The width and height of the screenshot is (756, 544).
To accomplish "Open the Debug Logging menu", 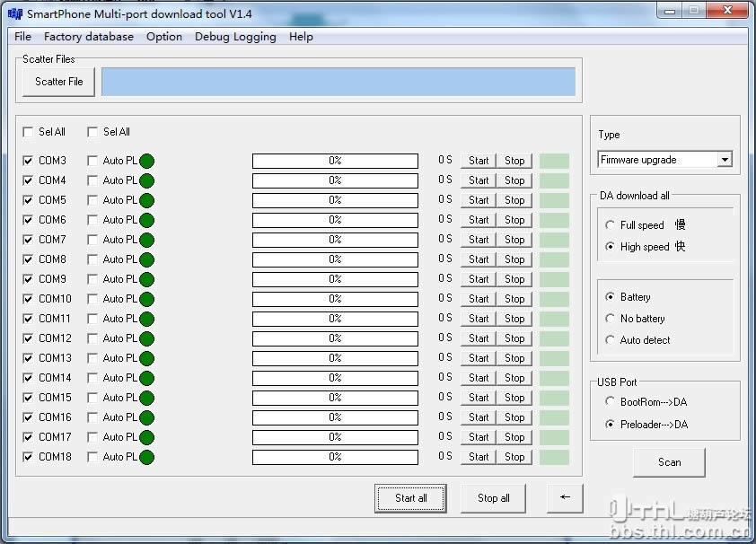I will tap(235, 37).
